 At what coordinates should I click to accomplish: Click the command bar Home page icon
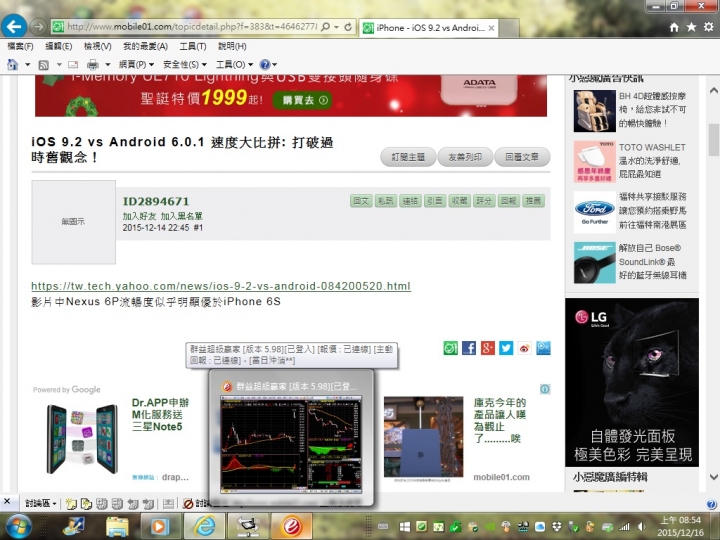tap(12, 64)
